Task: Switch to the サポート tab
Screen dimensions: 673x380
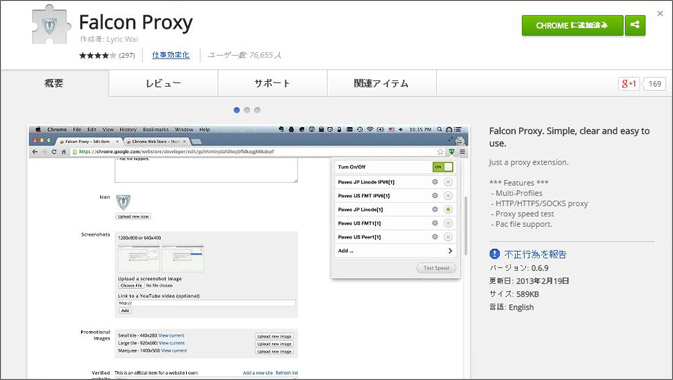Action: pos(273,83)
